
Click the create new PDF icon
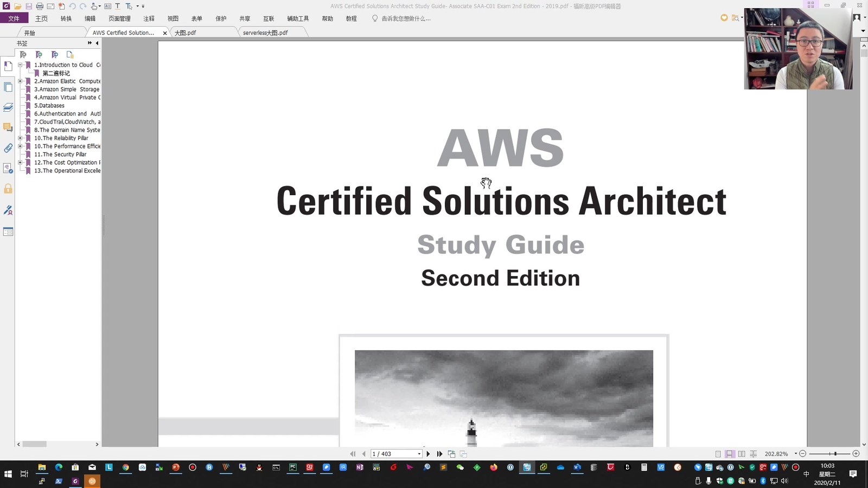[61, 6]
